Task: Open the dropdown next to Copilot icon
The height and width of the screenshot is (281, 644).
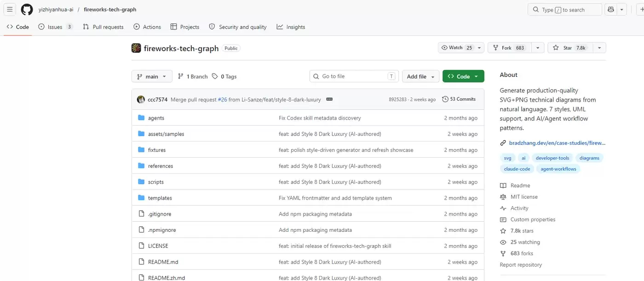Action: click(x=622, y=9)
